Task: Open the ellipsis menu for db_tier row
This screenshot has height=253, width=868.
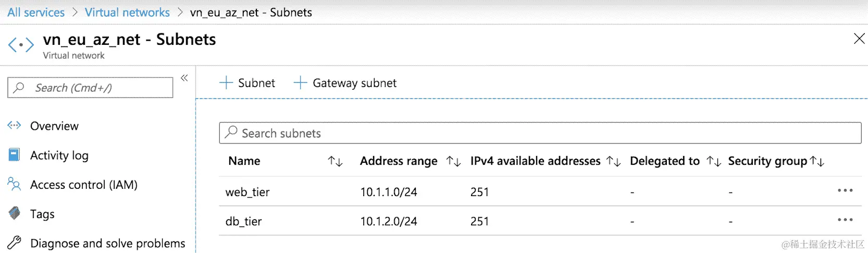Action: tap(845, 220)
